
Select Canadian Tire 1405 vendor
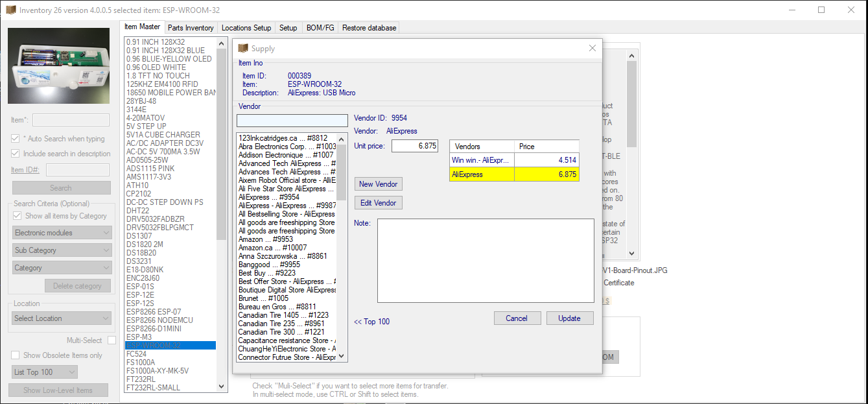click(287, 315)
